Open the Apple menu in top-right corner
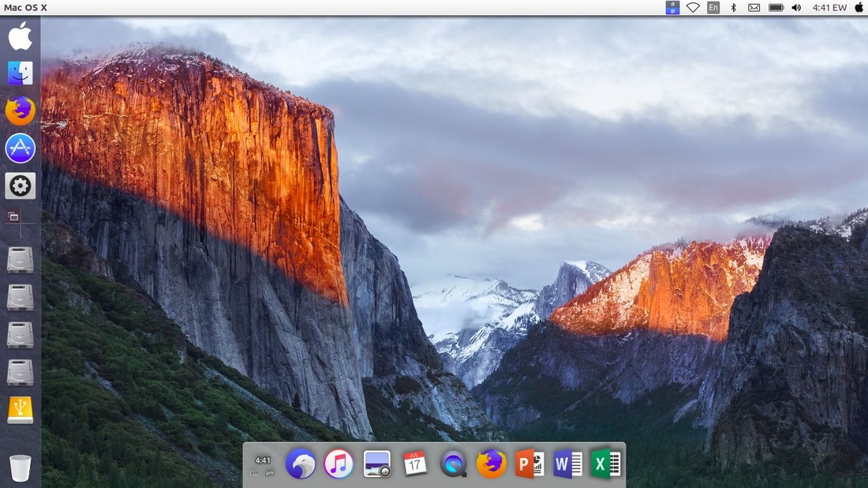Viewport: 868px width, 488px height. 858,7
